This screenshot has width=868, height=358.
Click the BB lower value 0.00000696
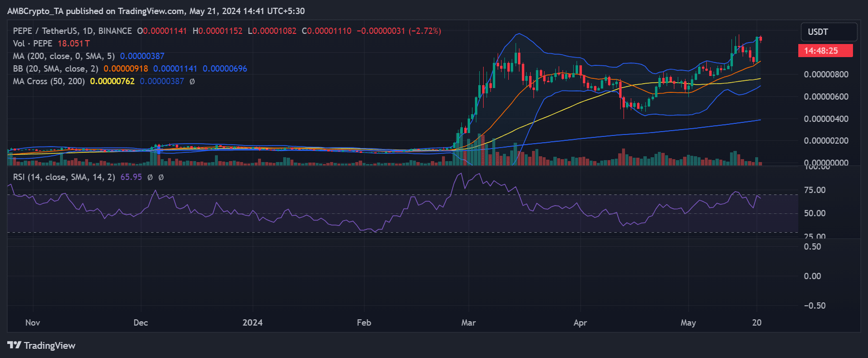225,69
